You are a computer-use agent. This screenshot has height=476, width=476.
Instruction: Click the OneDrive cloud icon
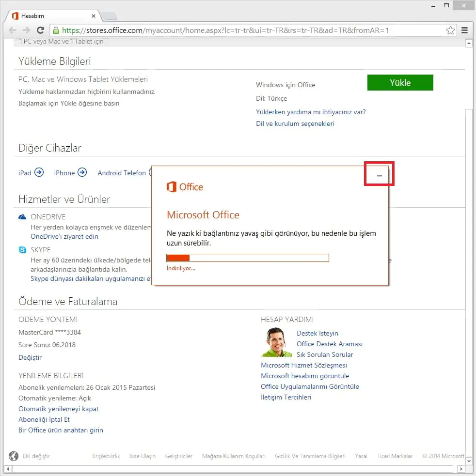point(22,217)
